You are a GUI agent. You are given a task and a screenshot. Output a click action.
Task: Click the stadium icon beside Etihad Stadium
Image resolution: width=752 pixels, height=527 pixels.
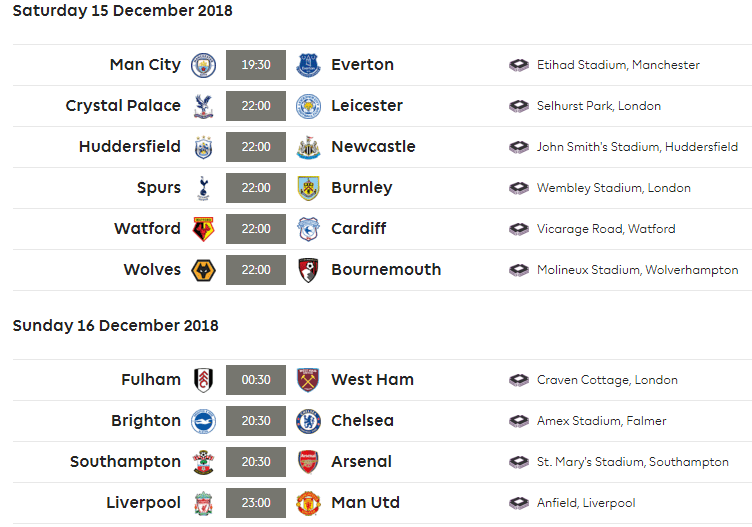point(518,65)
